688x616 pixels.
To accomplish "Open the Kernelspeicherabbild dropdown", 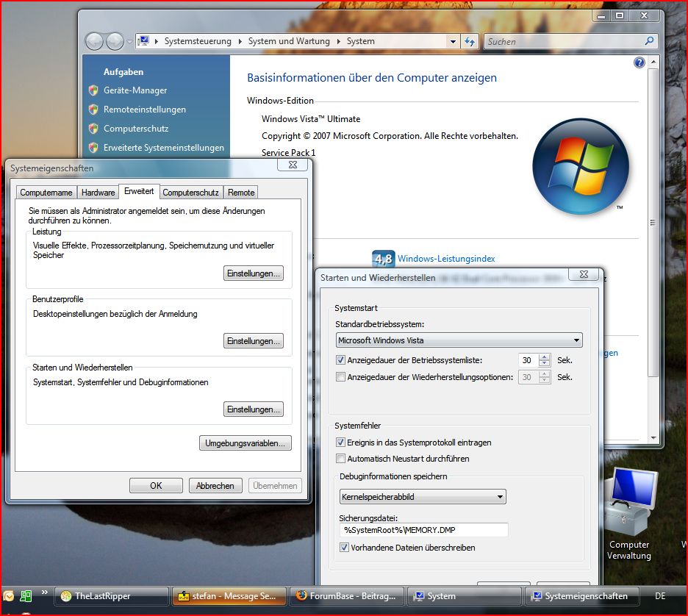I will [x=423, y=497].
